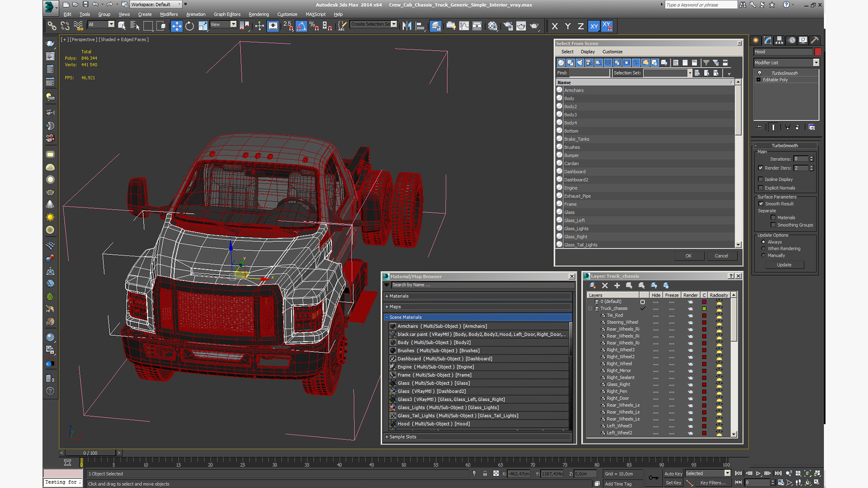
Task: Toggle the Smooth Result checkbox
Action: coord(761,204)
